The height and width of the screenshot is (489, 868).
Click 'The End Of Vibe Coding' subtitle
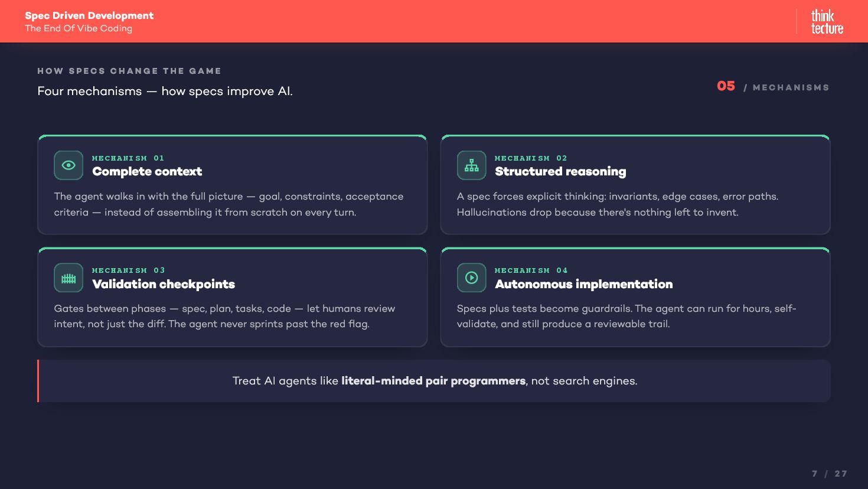click(79, 28)
